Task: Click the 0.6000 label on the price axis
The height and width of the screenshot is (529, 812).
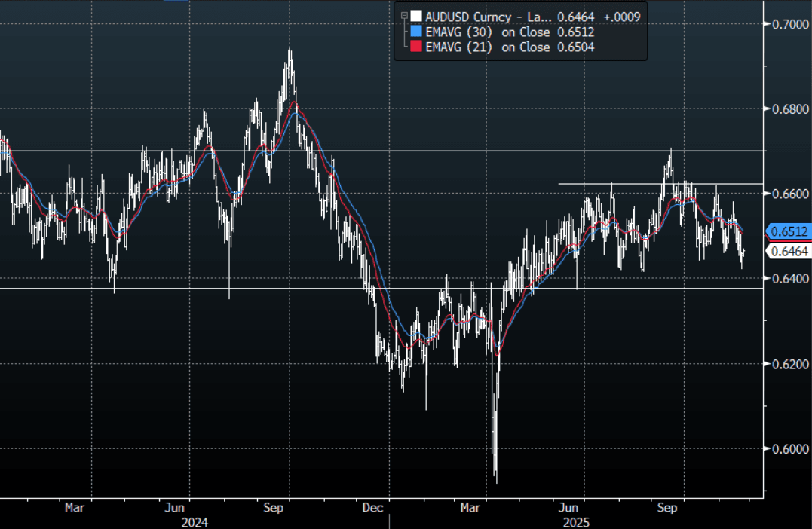Action: click(x=789, y=449)
